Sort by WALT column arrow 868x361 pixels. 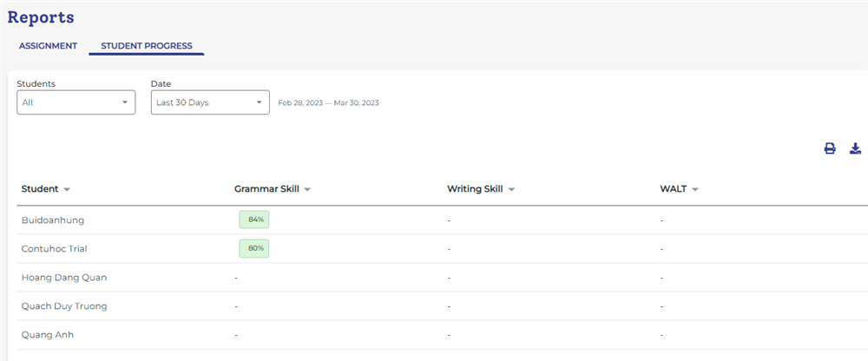[695, 189]
